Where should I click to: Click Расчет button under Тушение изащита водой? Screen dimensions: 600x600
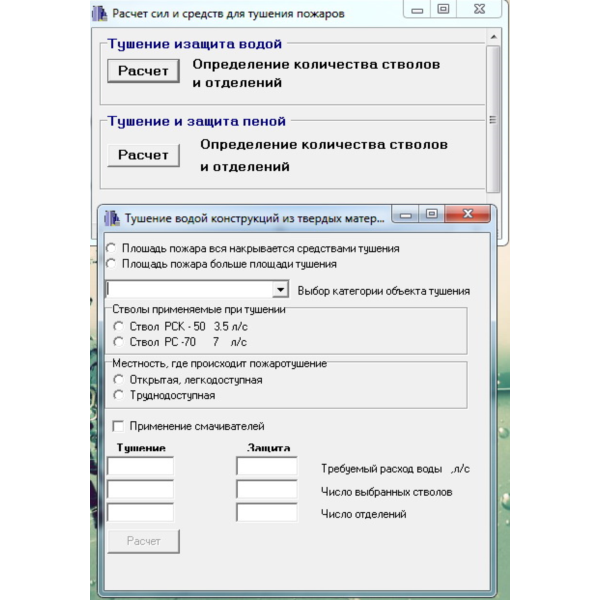point(143,71)
